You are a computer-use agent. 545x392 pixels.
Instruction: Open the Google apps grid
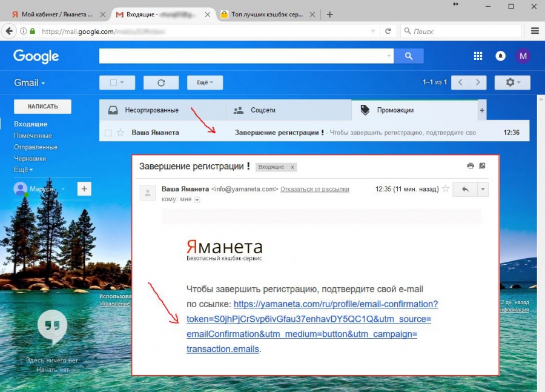tap(478, 56)
